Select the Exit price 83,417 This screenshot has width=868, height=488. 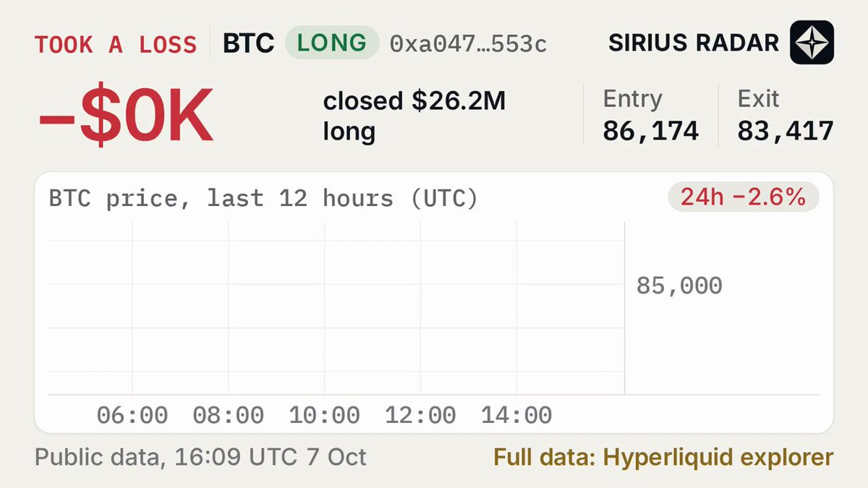pos(786,131)
